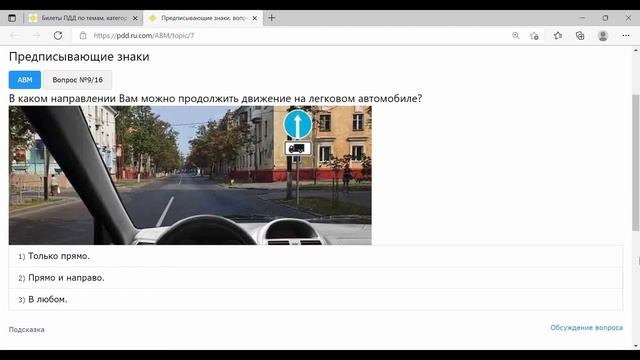The height and width of the screenshot is (360, 640).
Task: View site security lock info
Action: coord(83,36)
